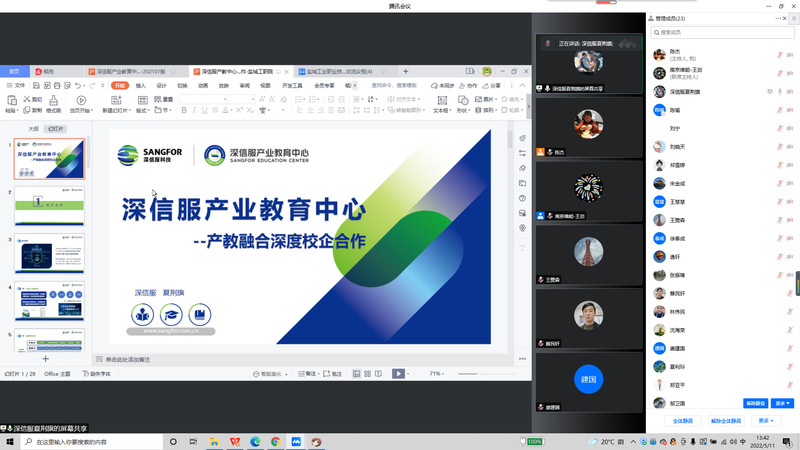Add new slide via plus below thumbnails
This screenshot has width=800, height=450.
(x=45, y=359)
